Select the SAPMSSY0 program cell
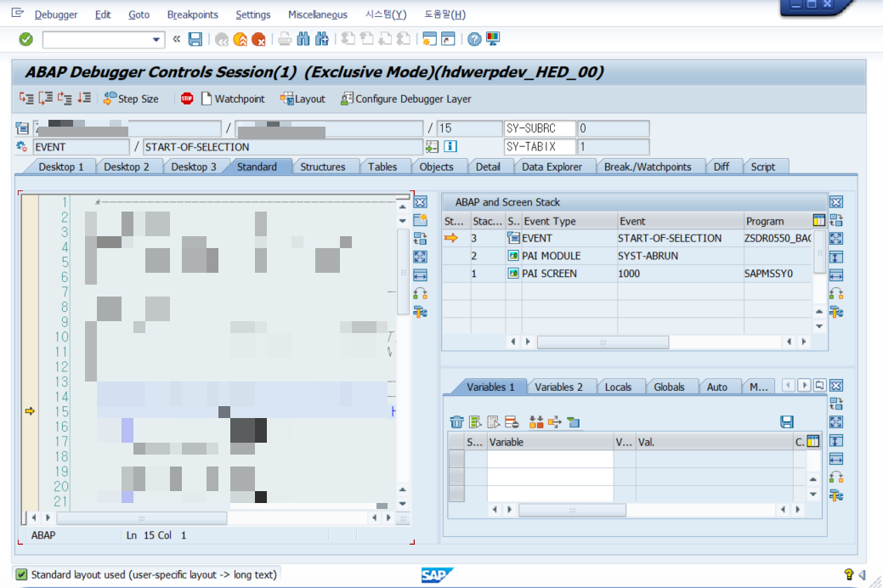This screenshot has height=588, width=883. [777, 273]
